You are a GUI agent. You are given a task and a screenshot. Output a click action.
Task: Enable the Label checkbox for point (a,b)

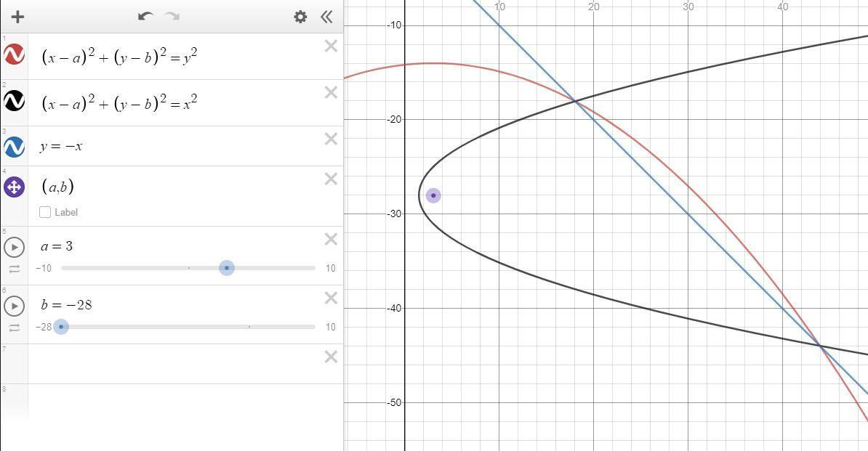pos(46,212)
